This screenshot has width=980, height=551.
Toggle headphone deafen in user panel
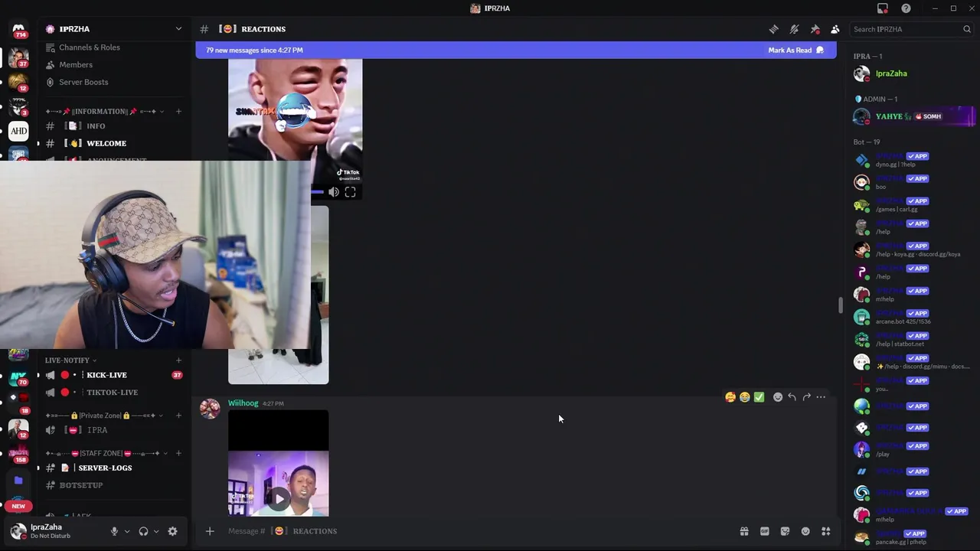(143, 531)
